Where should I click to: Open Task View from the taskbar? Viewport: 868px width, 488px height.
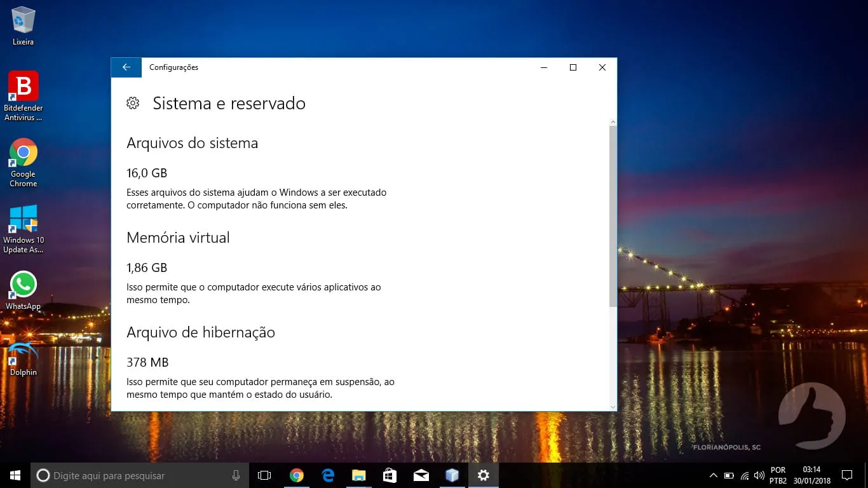point(264,475)
